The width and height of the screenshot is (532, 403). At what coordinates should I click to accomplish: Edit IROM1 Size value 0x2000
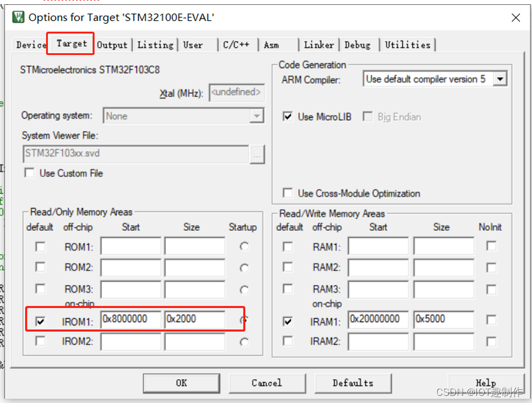pos(194,319)
